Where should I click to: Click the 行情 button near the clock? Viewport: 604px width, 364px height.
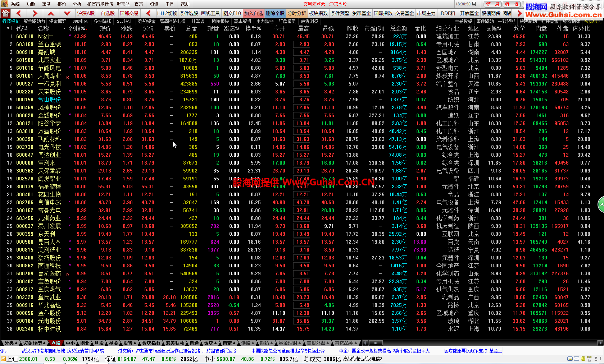(512, 4)
